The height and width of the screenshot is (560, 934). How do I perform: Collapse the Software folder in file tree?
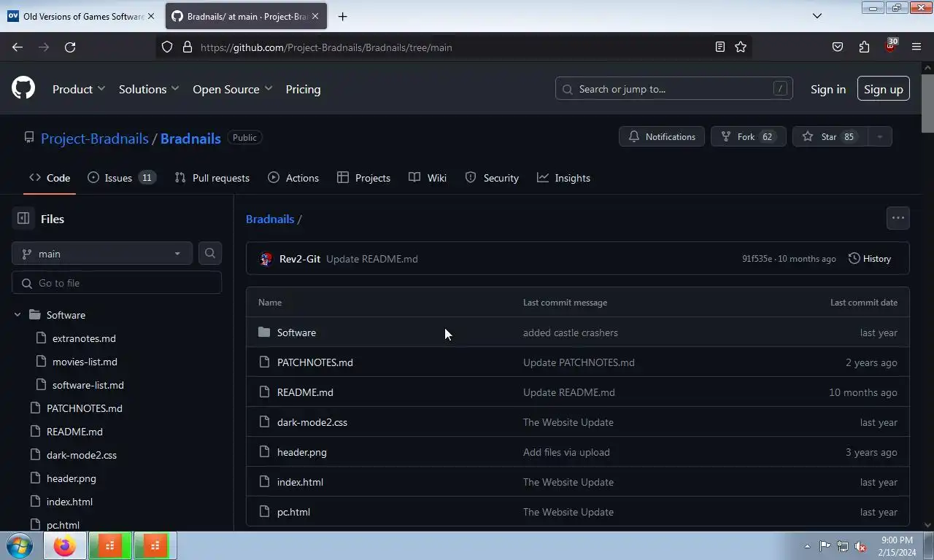click(x=18, y=315)
